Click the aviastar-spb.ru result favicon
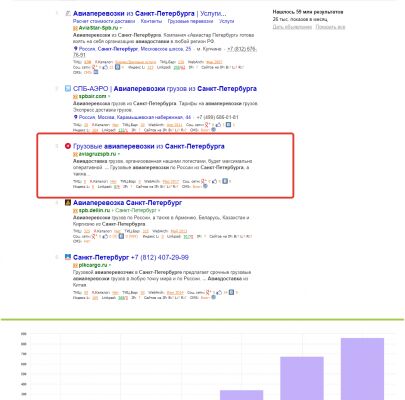 click(68, 14)
